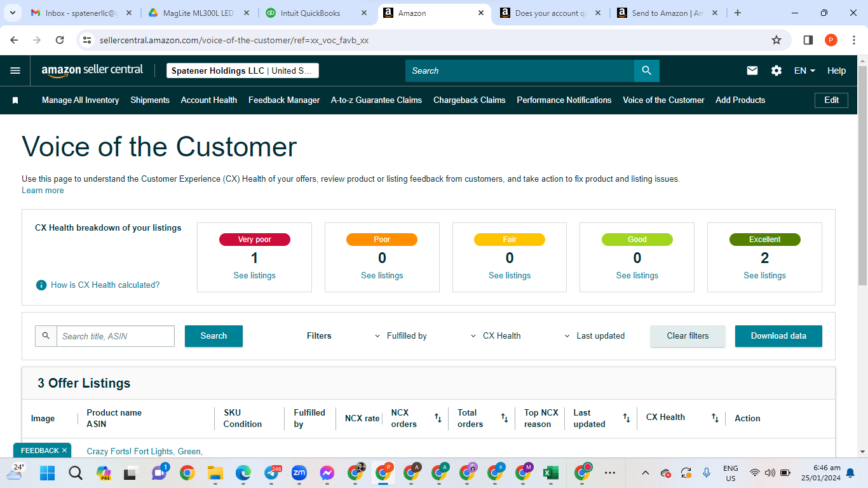This screenshot has height=488, width=868.
Task: See listings under Good
Action: coord(637,275)
